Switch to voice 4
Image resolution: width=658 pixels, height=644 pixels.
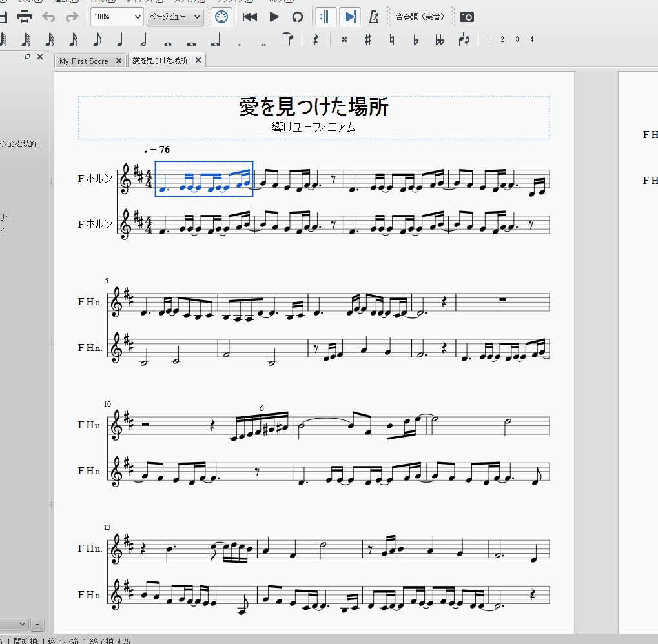pos(531,39)
